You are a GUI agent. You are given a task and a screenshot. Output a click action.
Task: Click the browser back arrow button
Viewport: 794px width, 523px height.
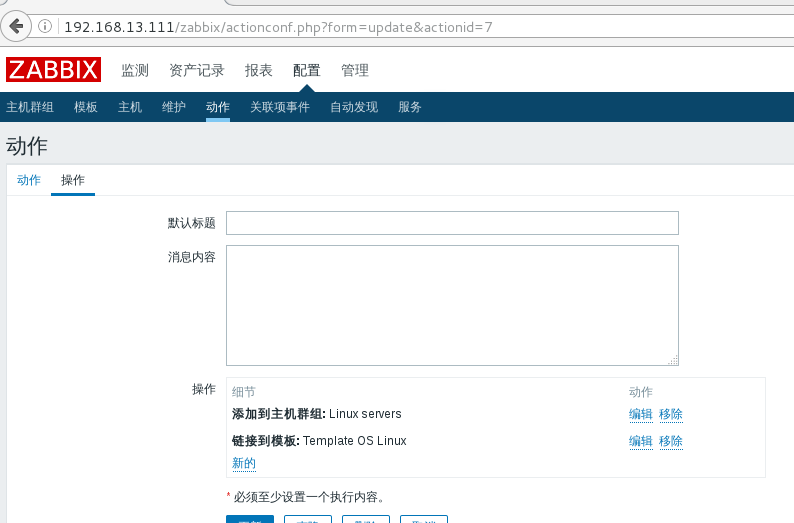[16, 26]
